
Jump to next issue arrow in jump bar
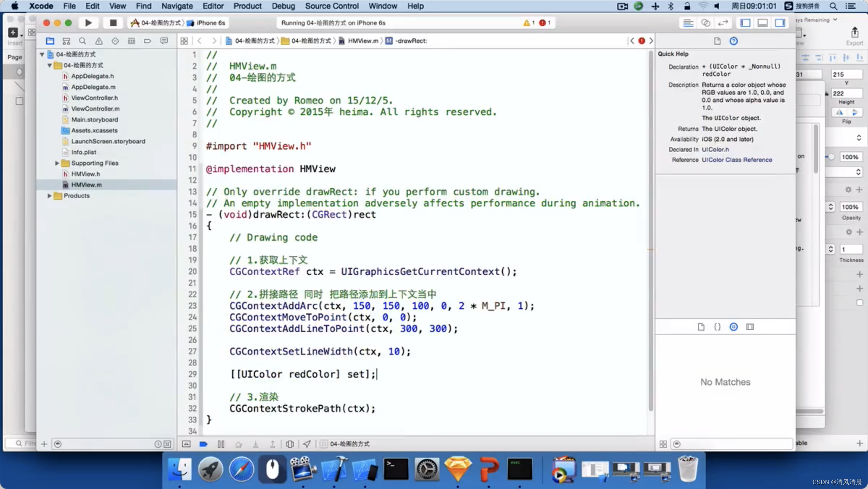click(x=651, y=41)
